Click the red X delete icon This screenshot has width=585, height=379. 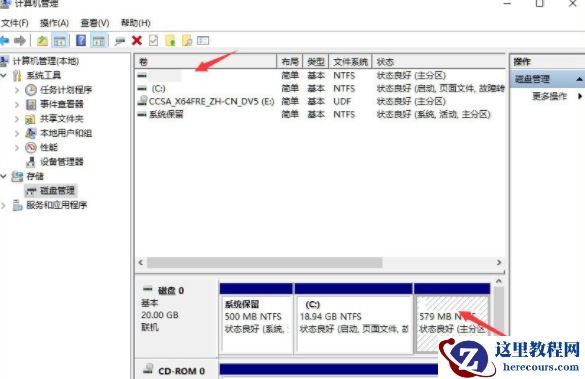pos(137,40)
